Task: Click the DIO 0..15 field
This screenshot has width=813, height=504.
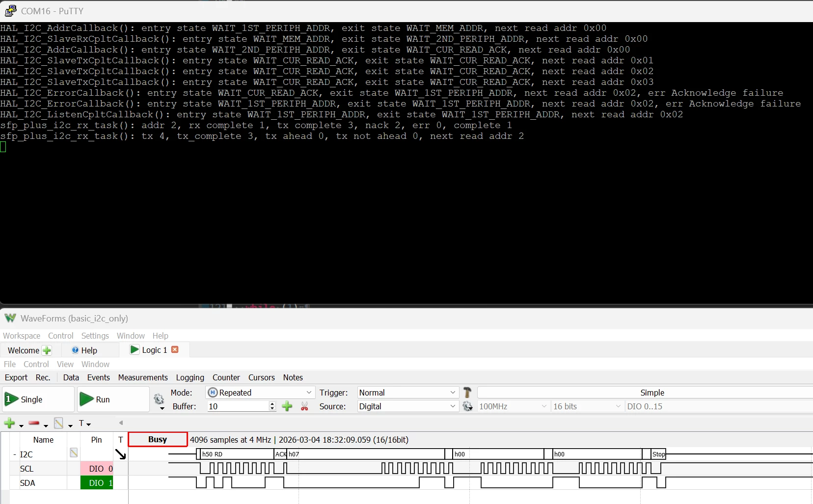Action: click(x=719, y=406)
